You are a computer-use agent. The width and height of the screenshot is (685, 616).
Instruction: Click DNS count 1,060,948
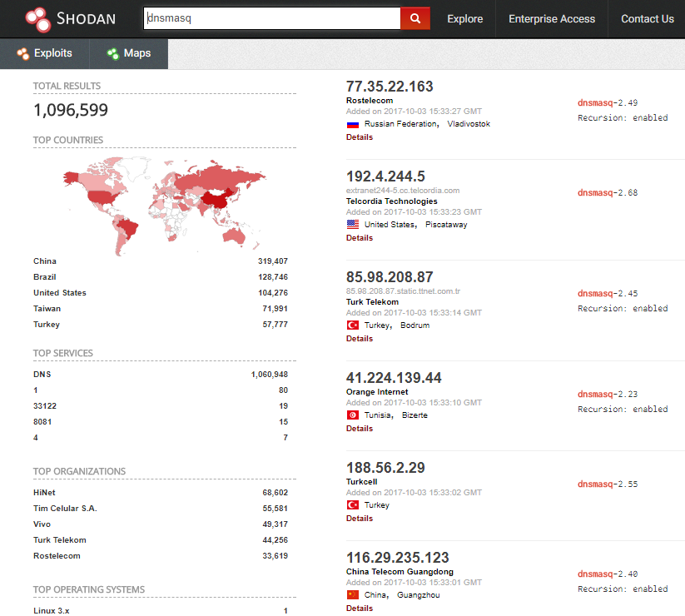point(270,375)
